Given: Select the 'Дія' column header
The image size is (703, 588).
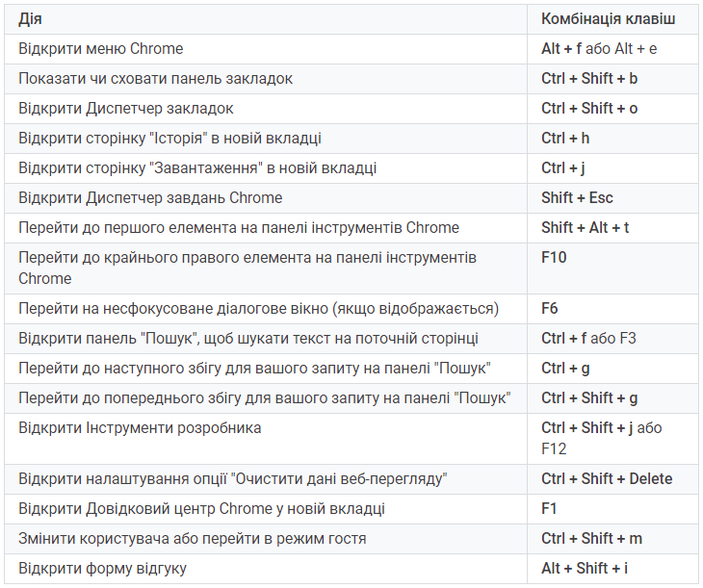Looking at the screenshot, I should click(x=266, y=19).
